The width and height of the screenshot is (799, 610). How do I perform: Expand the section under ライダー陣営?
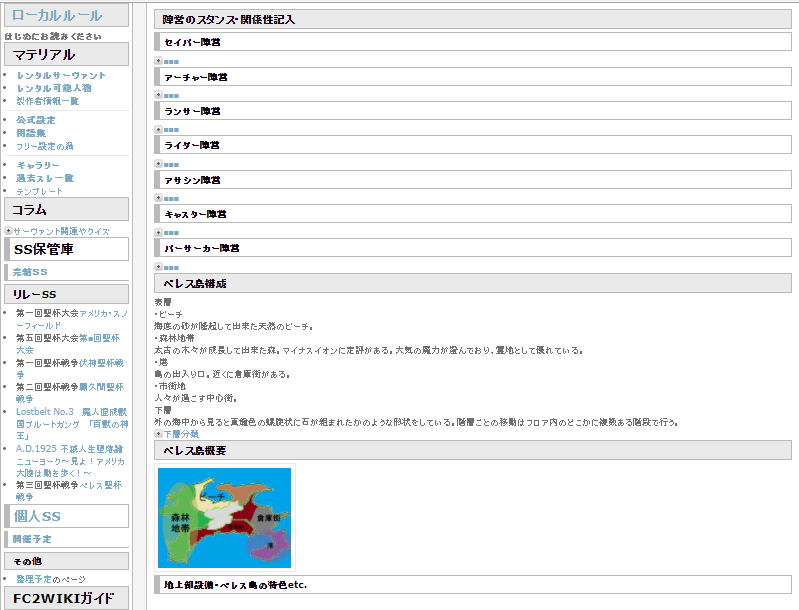158,164
